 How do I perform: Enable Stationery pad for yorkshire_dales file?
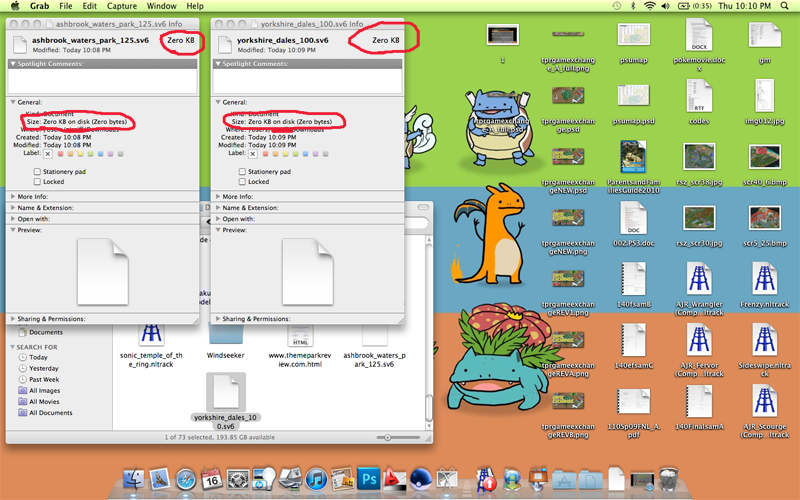[242, 171]
